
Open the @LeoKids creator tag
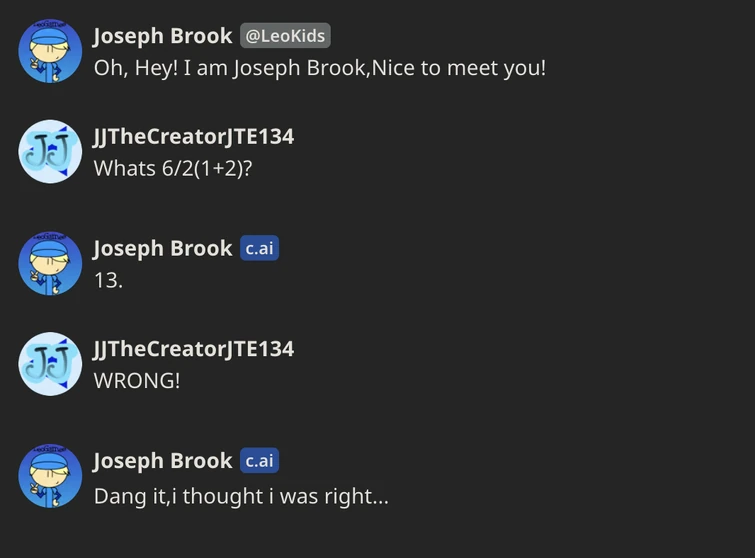285,36
